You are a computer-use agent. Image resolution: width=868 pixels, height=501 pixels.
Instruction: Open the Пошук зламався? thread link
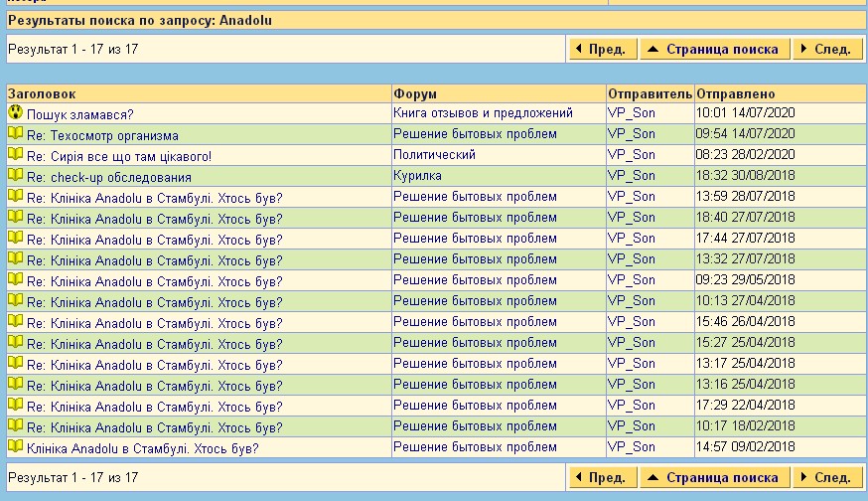point(80,114)
